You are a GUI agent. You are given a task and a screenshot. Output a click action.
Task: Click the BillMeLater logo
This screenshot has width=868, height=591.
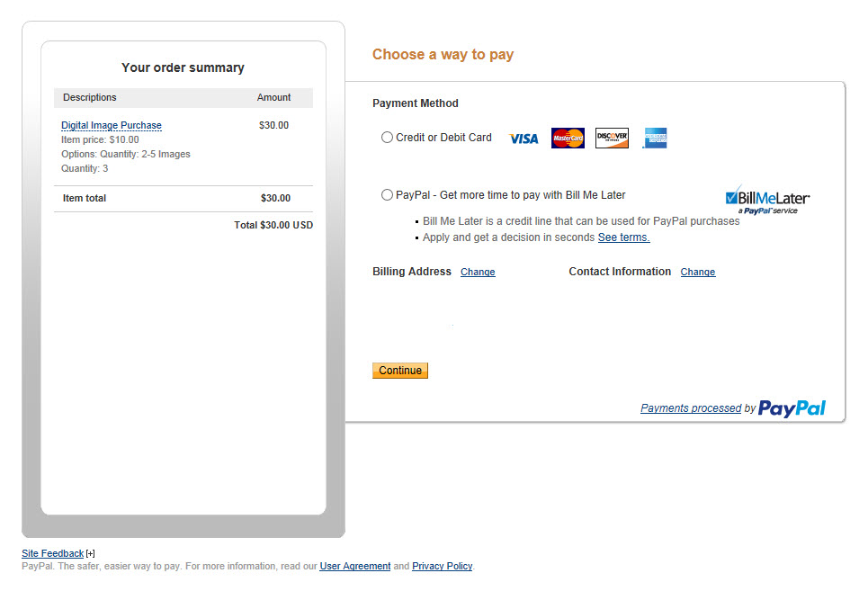coord(767,200)
